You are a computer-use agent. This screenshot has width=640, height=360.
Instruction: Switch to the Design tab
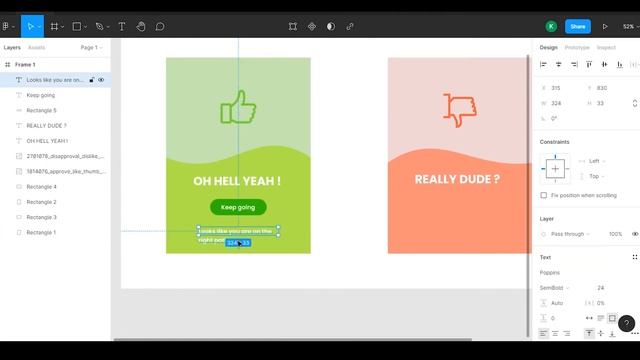click(549, 47)
